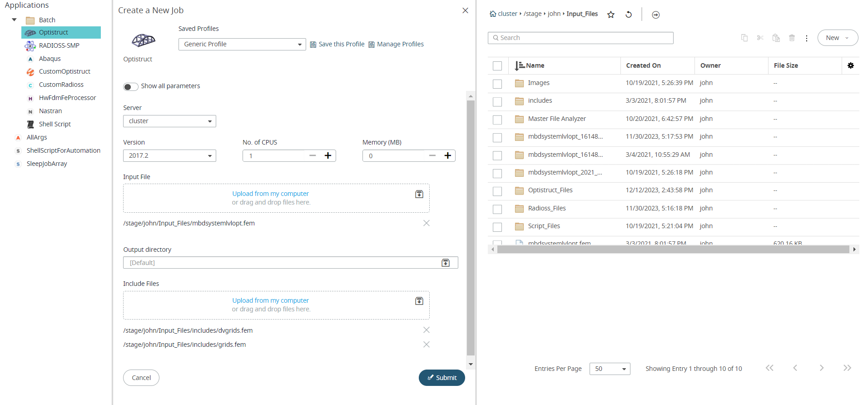Select RADIOSS-SMP in the Applications tree
The height and width of the screenshot is (405, 868).
(59, 45)
